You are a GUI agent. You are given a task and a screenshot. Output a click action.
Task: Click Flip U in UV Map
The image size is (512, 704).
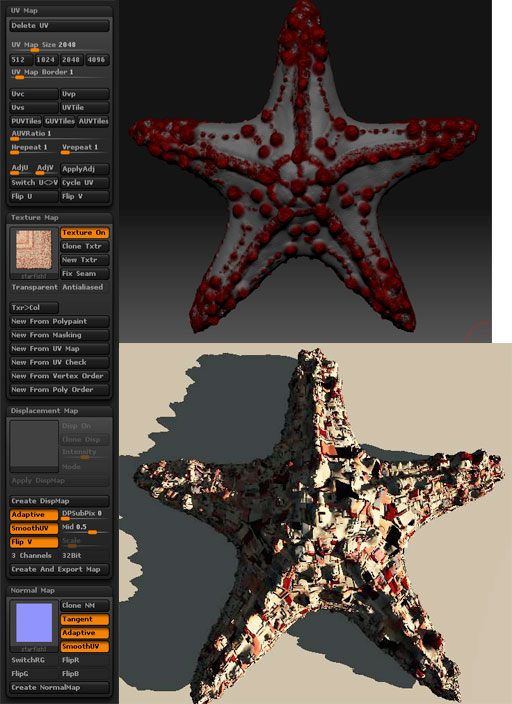click(34, 197)
